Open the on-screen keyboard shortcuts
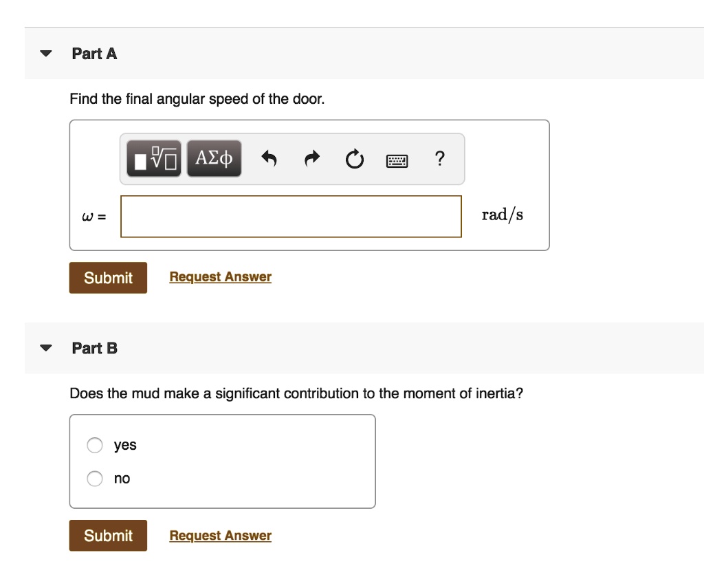The width and height of the screenshot is (704, 588). point(397,159)
